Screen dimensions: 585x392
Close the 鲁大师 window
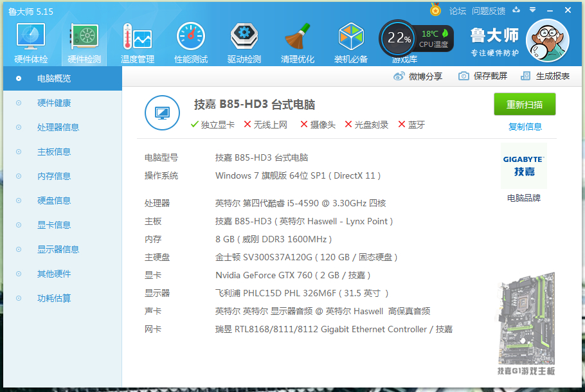(x=568, y=10)
